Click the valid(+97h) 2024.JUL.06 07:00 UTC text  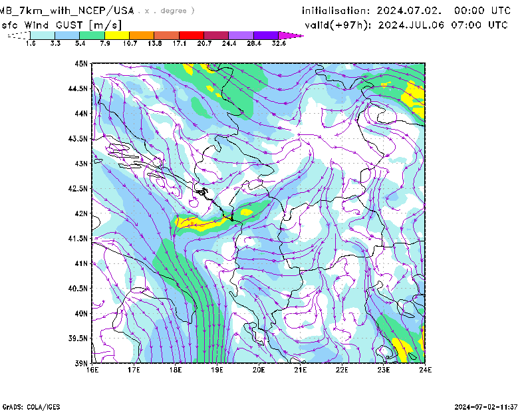406,25
